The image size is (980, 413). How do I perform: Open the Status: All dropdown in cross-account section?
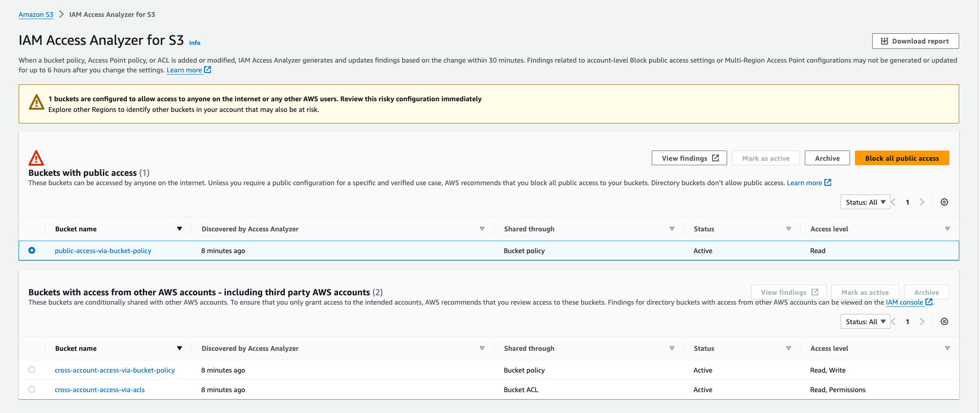pyautogui.click(x=865, y=321)
